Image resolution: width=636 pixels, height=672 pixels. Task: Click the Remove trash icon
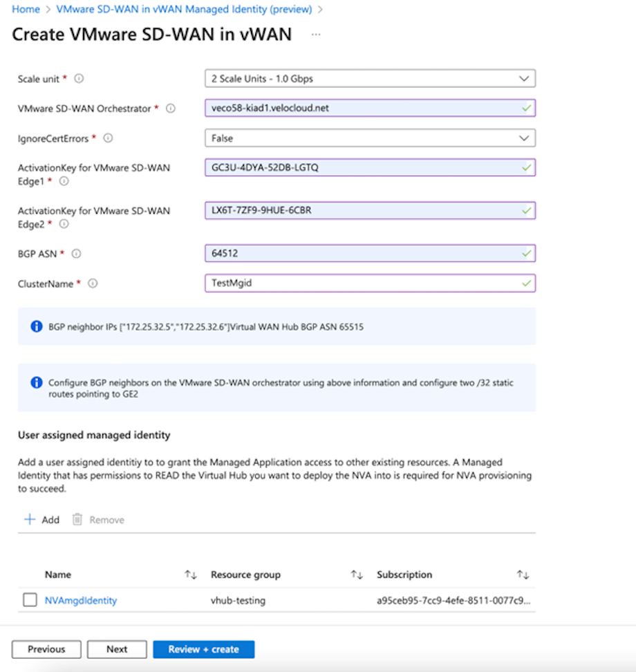pos(78,519)
